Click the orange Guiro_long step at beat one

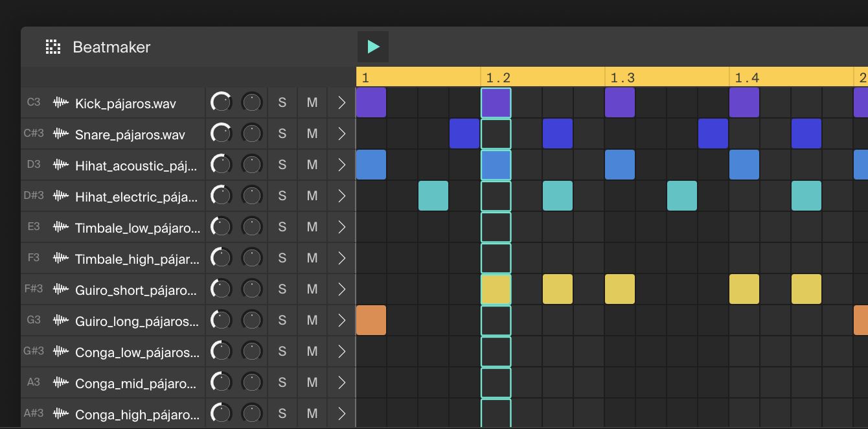371,319
